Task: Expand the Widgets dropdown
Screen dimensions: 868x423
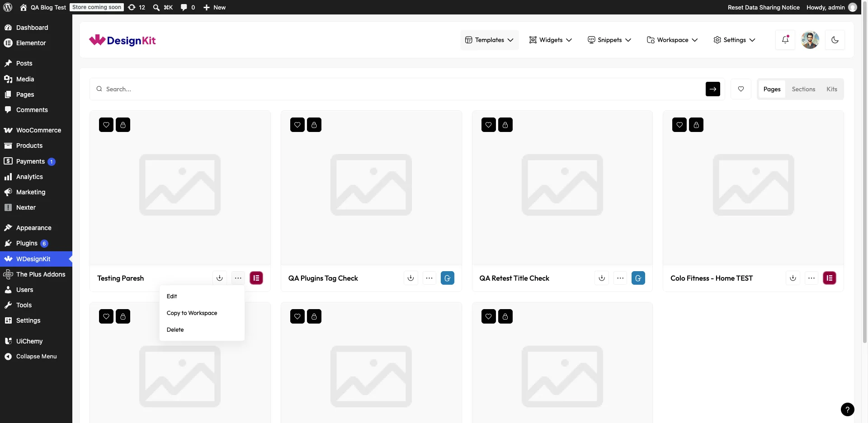Action: [551, 40]
